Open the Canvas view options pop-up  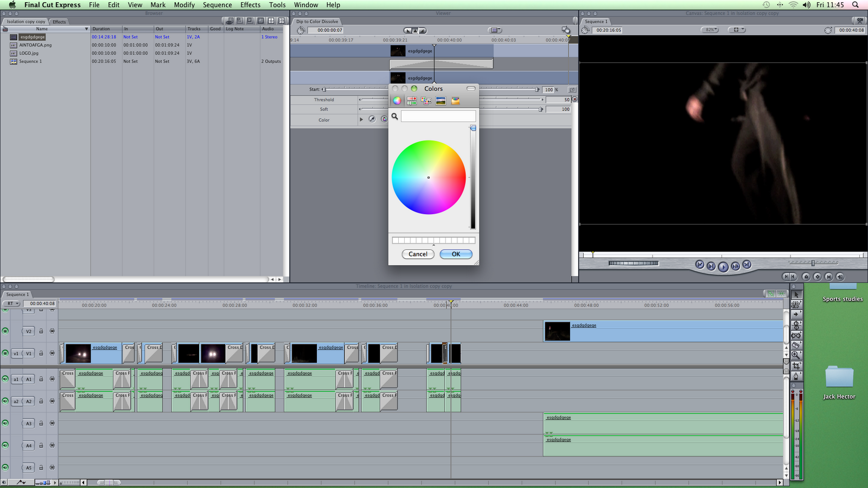(x=737, y=30)
